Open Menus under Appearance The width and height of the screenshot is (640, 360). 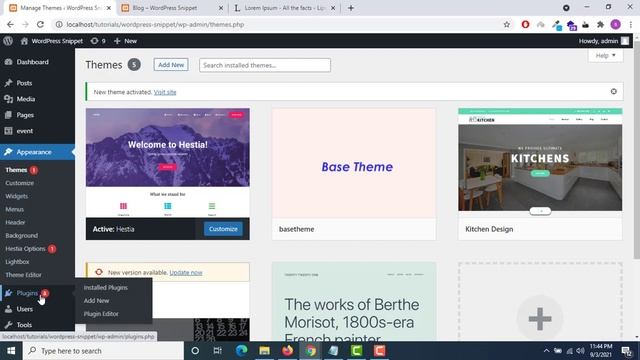pos(15,209)
